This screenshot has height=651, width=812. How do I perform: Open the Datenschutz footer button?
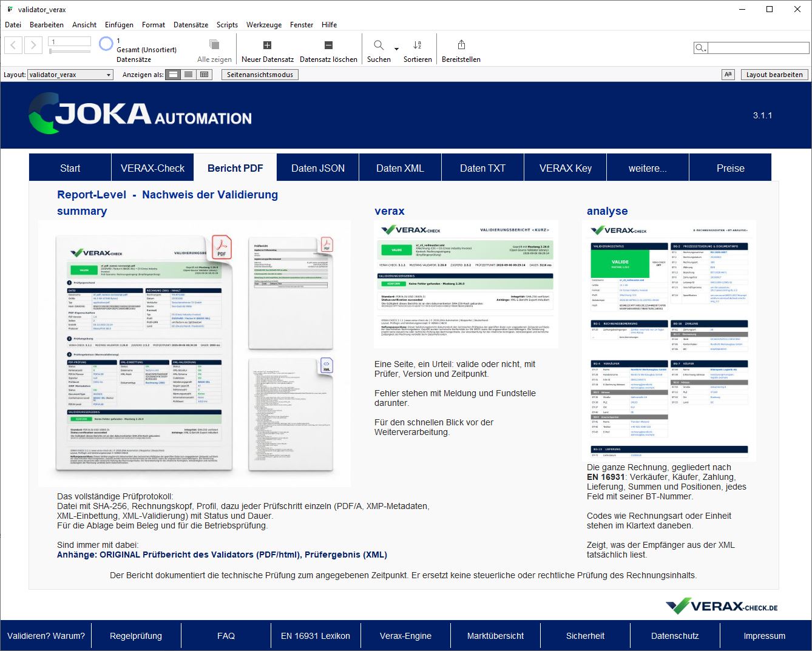675,636
